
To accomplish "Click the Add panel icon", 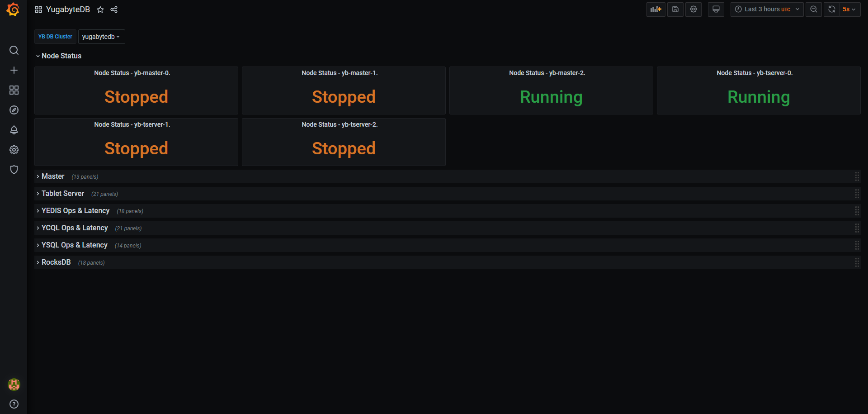I will tap(656, 10).
